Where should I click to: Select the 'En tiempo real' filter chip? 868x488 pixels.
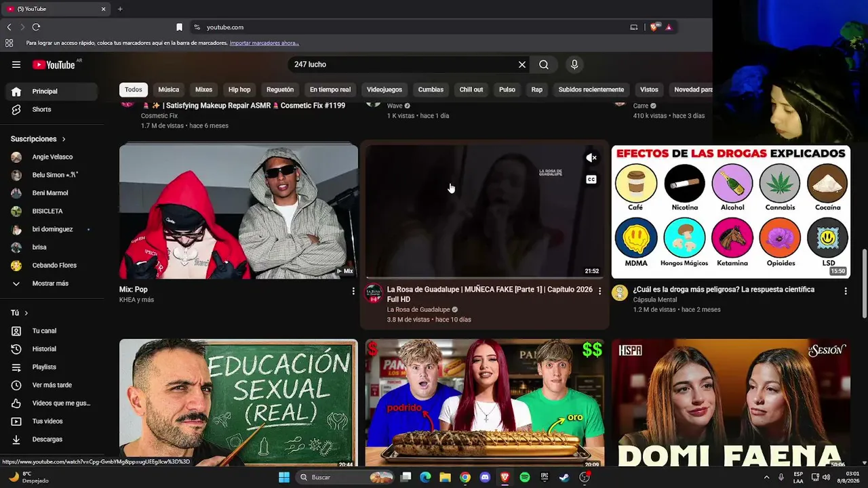[330, 89]
